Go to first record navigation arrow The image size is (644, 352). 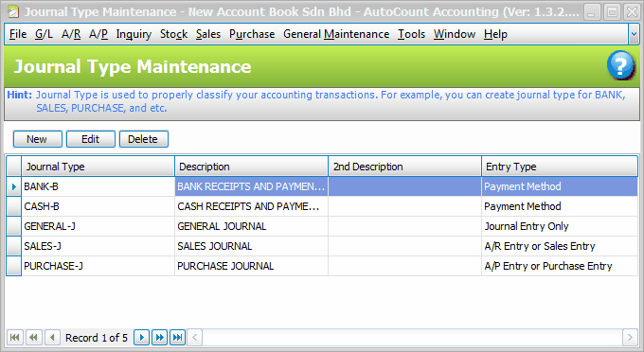15,337
